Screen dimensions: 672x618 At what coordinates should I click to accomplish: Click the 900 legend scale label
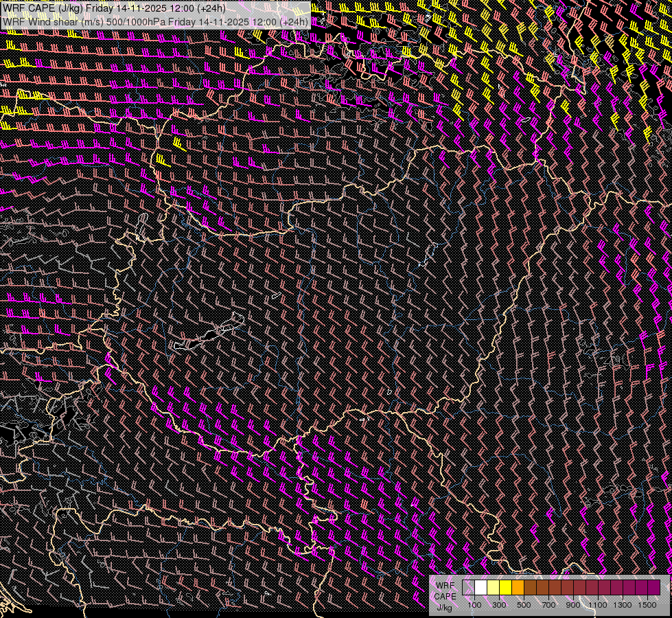pos(573,605)
